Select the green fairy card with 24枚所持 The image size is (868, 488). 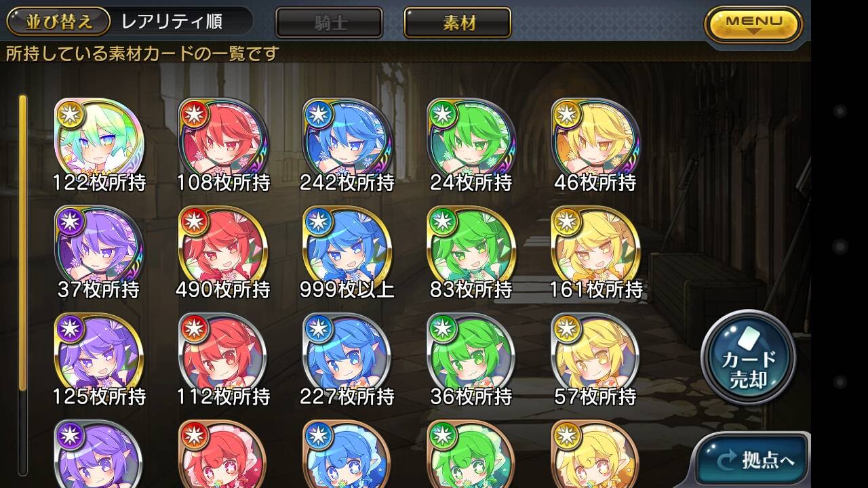[x=471, y=143]
